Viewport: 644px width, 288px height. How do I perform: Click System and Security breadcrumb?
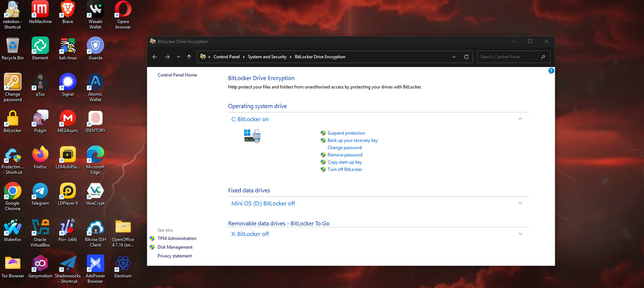267,57
